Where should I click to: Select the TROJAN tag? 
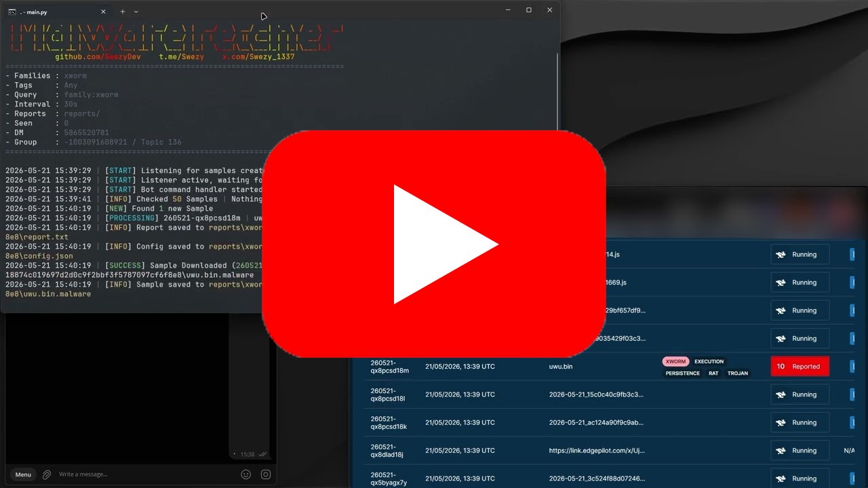pos(738,373)
